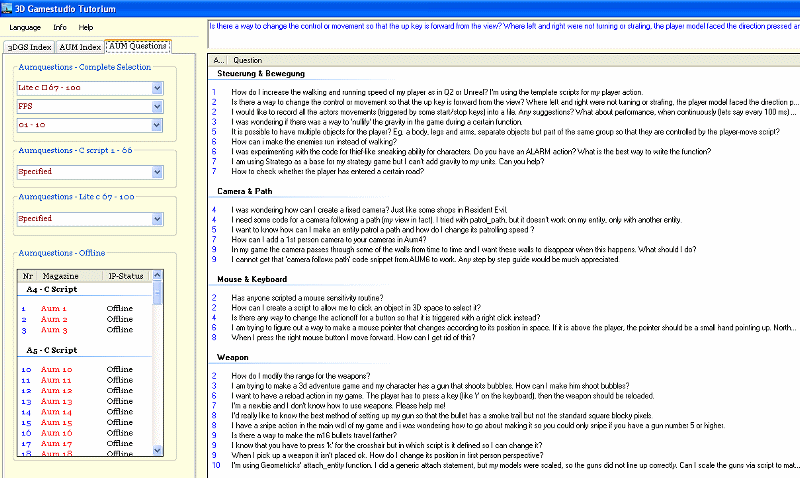Select question about increasing walking and running speed

[437, 92]
